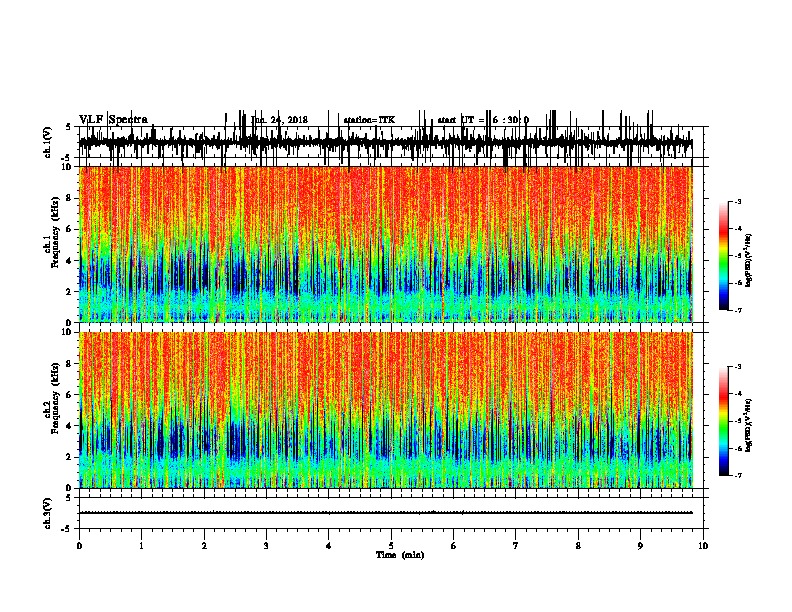Screen dimensions: 792x612
Task: Select the 'ch.3(V)' waveform axis label
Action: click(48, 513)
